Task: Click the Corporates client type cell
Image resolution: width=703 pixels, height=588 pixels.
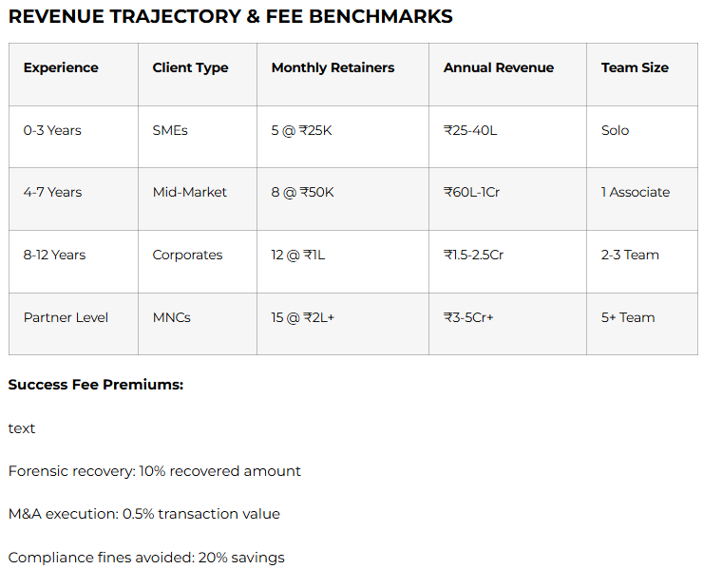Action: tap(187, 255)
